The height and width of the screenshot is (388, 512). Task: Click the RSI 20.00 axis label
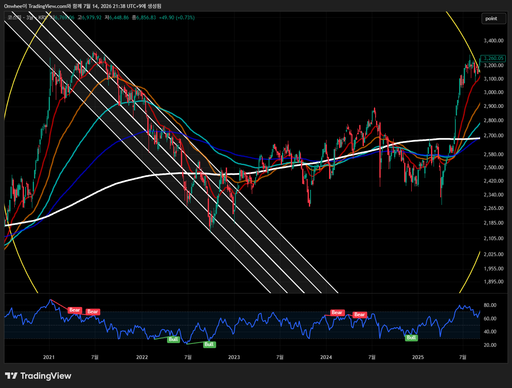490,345
